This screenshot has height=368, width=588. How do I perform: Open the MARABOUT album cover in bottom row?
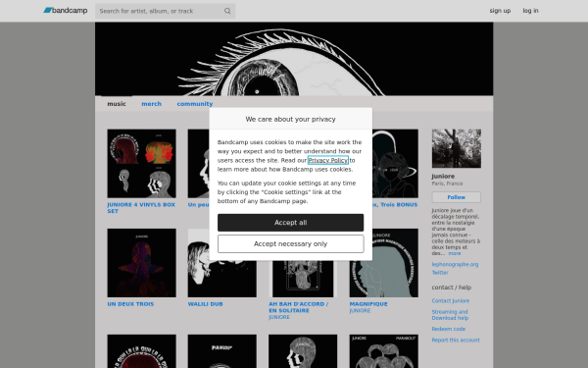point(383,351)
